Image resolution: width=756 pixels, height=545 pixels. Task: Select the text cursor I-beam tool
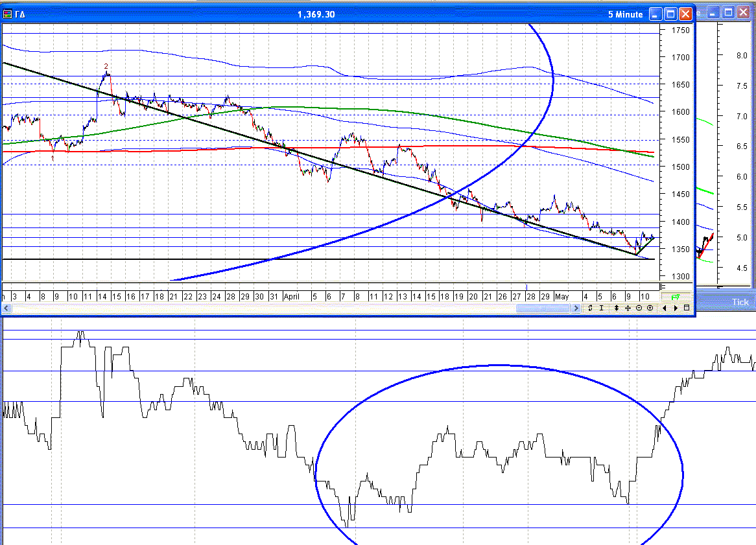(x=602, y=308)
